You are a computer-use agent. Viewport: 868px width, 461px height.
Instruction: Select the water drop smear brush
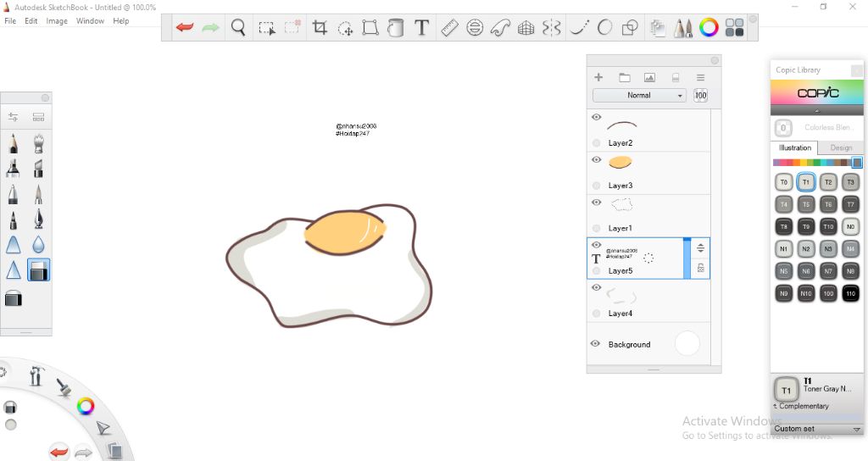(x=38, y=244)
